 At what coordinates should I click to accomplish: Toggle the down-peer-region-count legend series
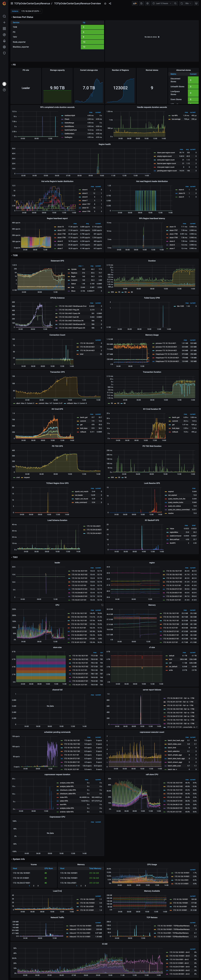point(166,153)
